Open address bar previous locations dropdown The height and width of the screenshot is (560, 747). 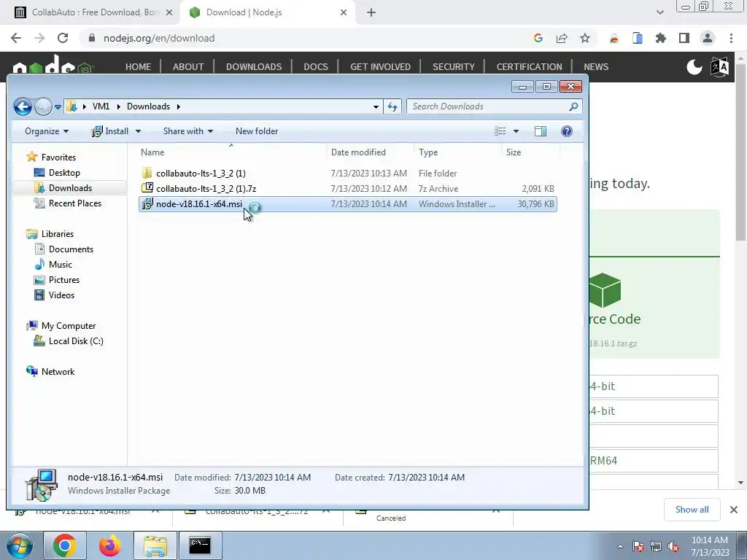point(376,106)
